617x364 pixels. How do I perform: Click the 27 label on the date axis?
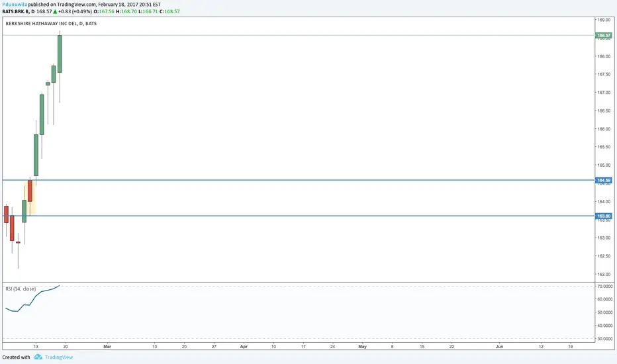(x=214, y=347)
